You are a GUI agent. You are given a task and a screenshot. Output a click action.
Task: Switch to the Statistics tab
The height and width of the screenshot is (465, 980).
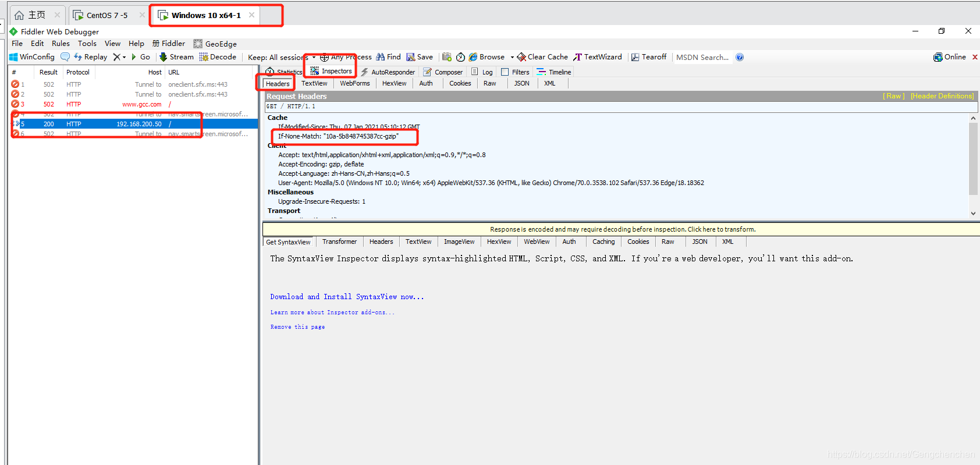284,72
